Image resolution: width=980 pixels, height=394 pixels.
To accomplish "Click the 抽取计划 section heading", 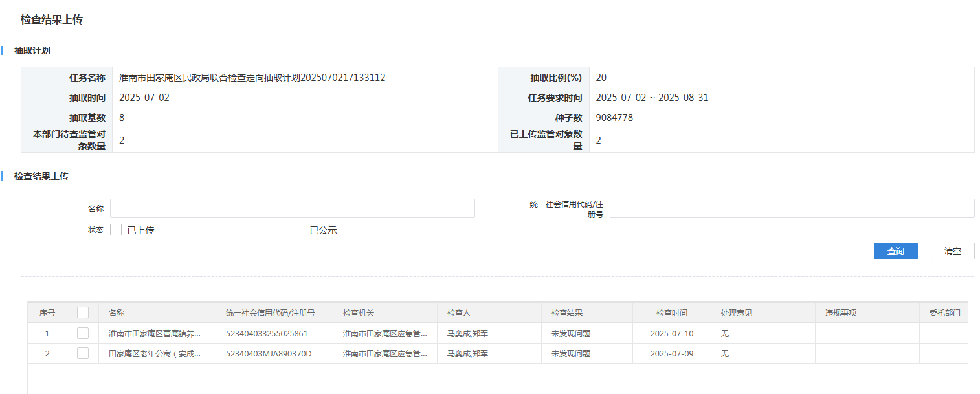I will 32,50.
